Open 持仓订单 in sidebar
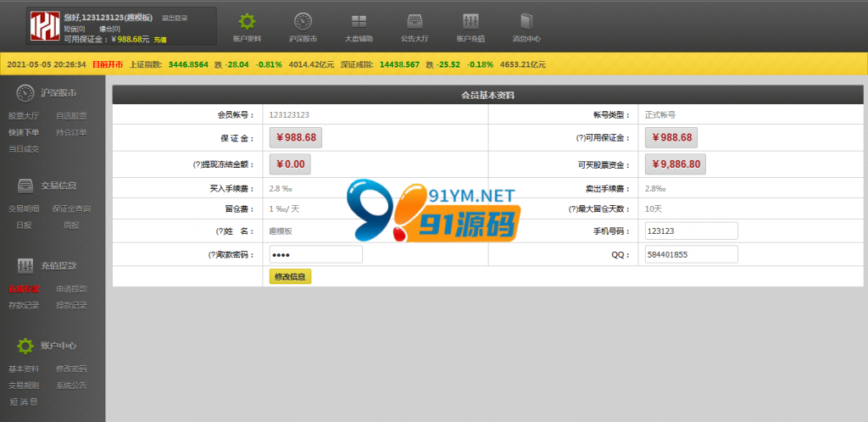This screenshot has width=868, height=422. click(x=71, y=133)
